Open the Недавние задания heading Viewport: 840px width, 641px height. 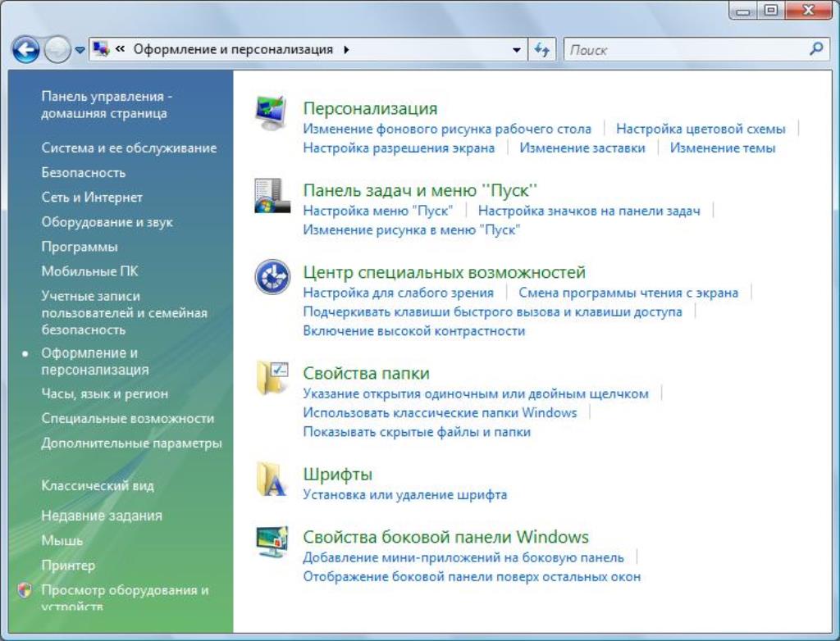coord(102,516)
